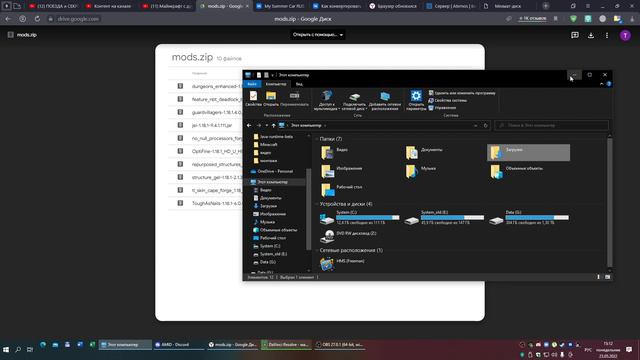The image size is (640, 360).
Task: Collapse the Устройства и диски (4) group
Action: tap(317, 204)
